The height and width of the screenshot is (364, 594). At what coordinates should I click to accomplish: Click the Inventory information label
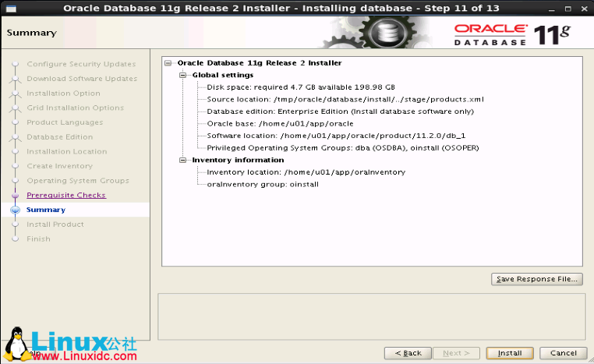(238, 160)
